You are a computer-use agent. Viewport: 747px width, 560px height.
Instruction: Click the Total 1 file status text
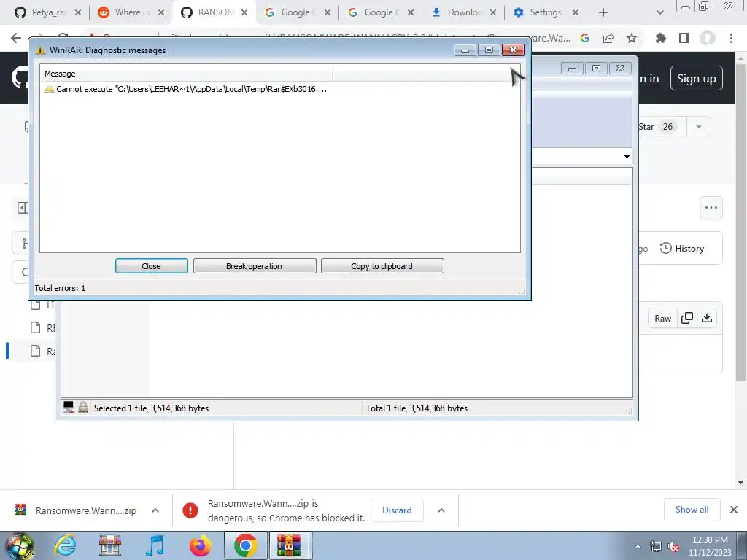(x=417, y=408)
